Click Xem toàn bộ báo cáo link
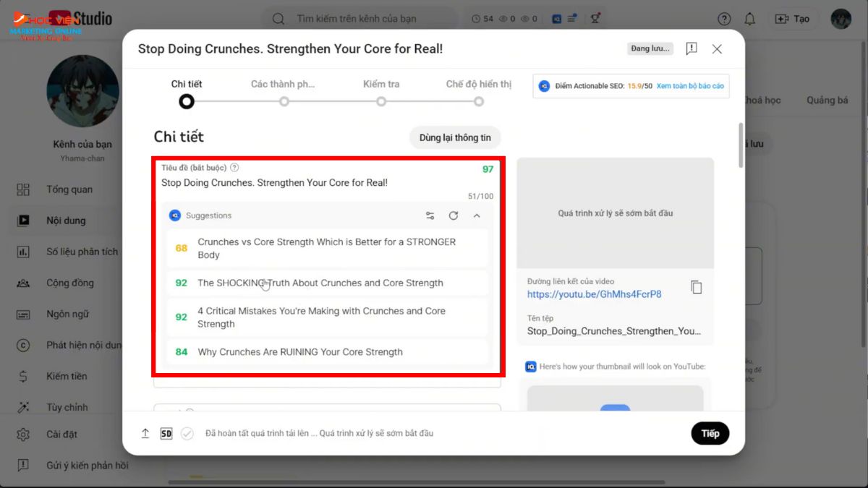The height and width of the screenshot is (488, 868). pyautogui.click(x=690, y=86)
